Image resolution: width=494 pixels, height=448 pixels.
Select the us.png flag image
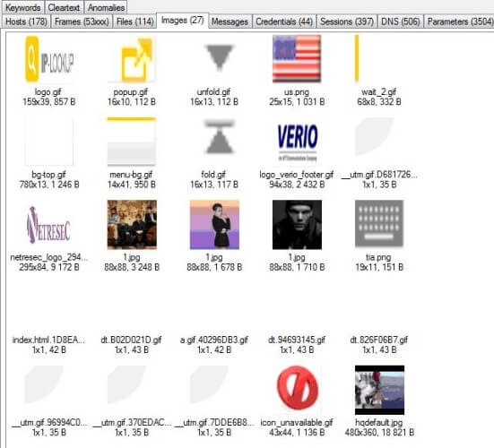tap(297, 59)
